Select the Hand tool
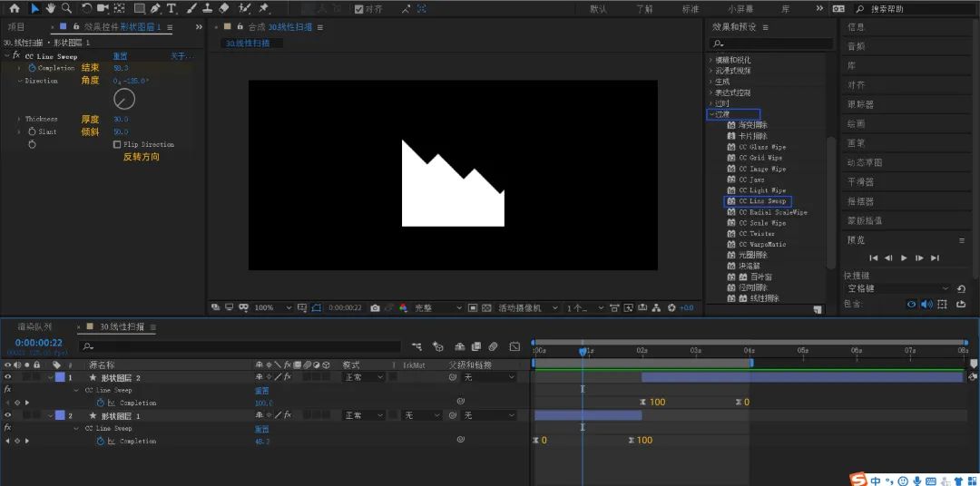The image size is (980, 486). [x=51, y=9]
